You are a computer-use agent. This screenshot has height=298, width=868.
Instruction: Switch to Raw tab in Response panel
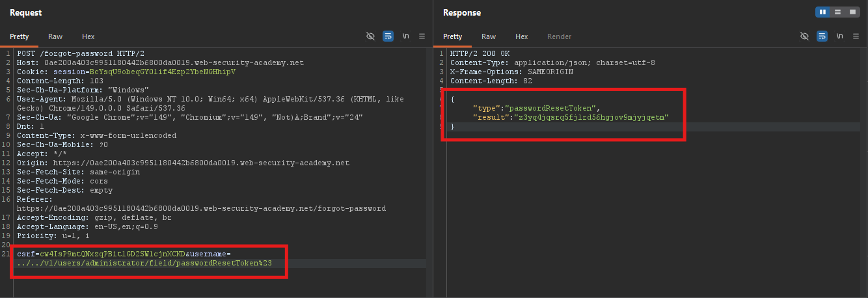(x=489, y=36)
